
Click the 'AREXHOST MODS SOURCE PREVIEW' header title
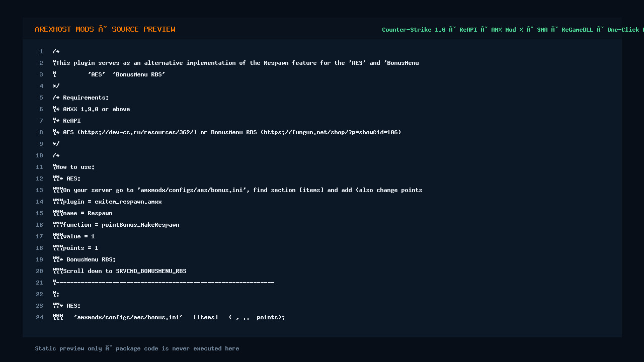pyautogui.click(x=105, y=29)
